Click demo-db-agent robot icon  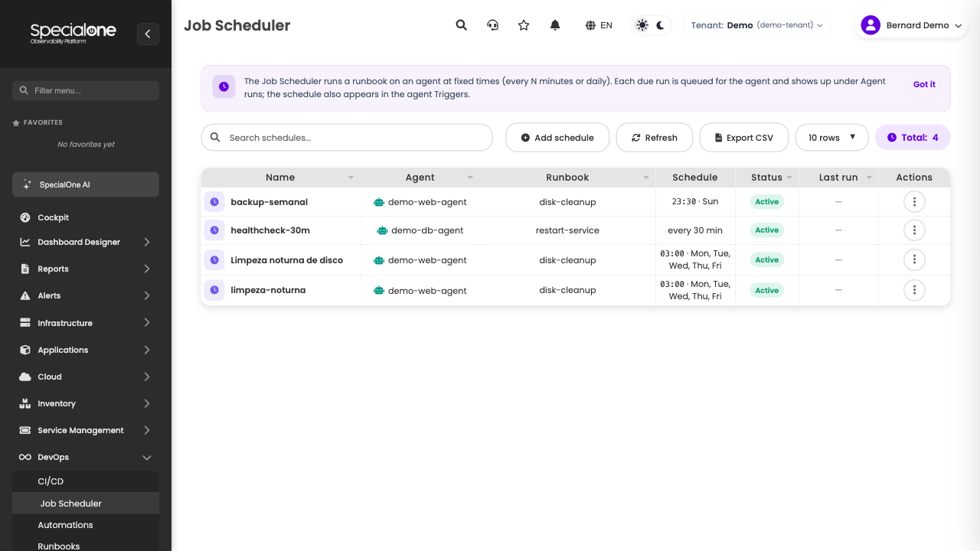coord(382,230)
